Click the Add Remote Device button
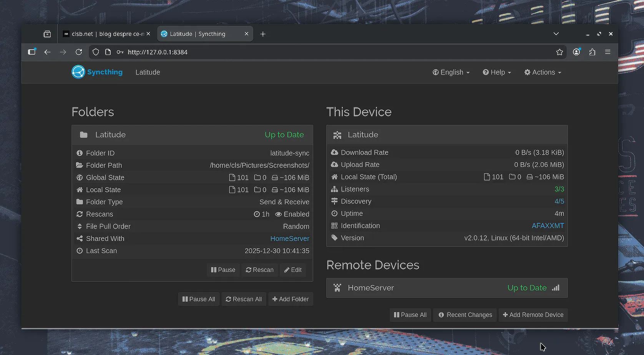Screen dimensions: 644x355 533,315
